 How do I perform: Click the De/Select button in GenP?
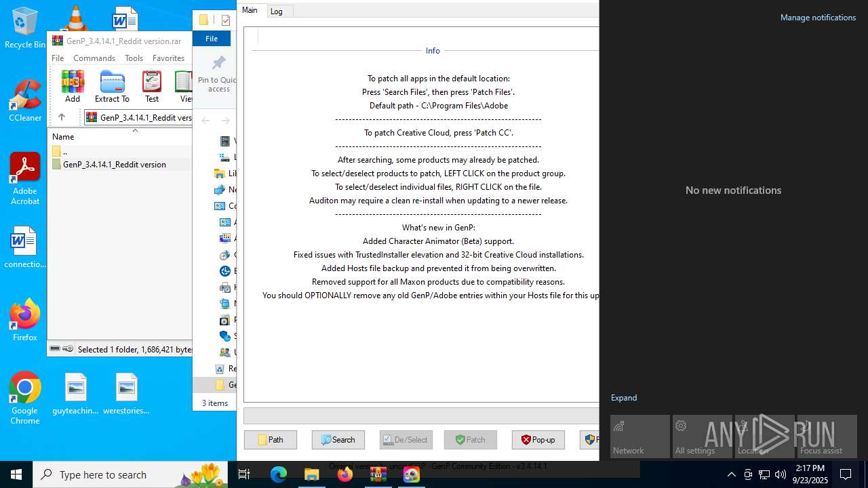(x=406, y=440)
